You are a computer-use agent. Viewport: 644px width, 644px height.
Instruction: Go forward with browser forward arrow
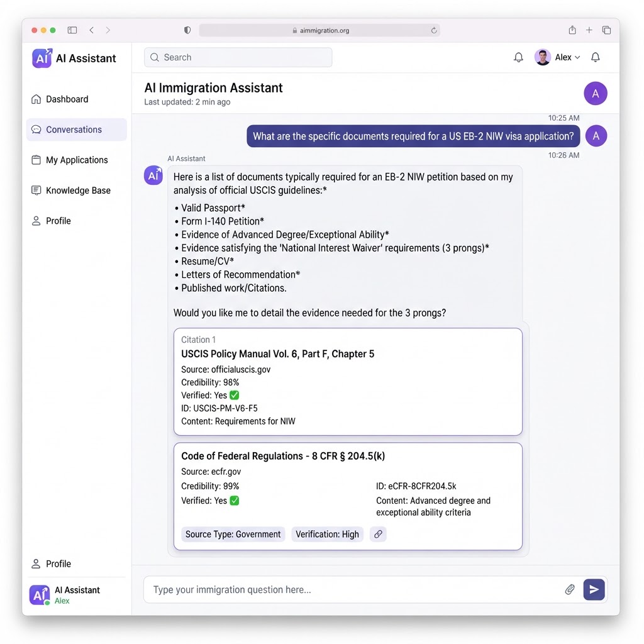pos(108,30)
